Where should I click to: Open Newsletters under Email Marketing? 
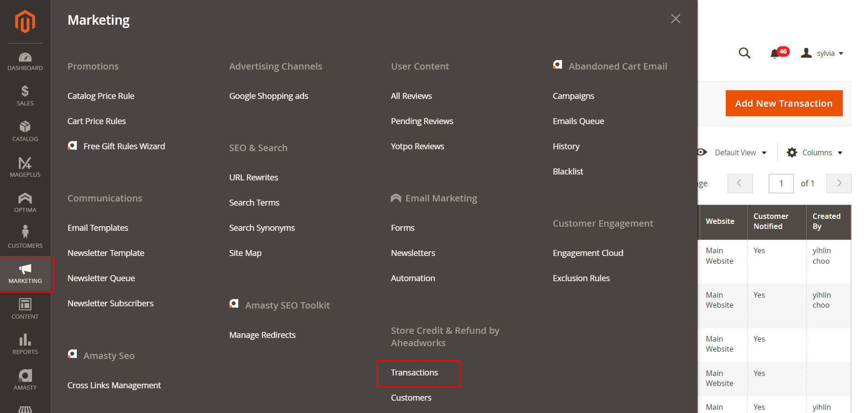point(413,253)
